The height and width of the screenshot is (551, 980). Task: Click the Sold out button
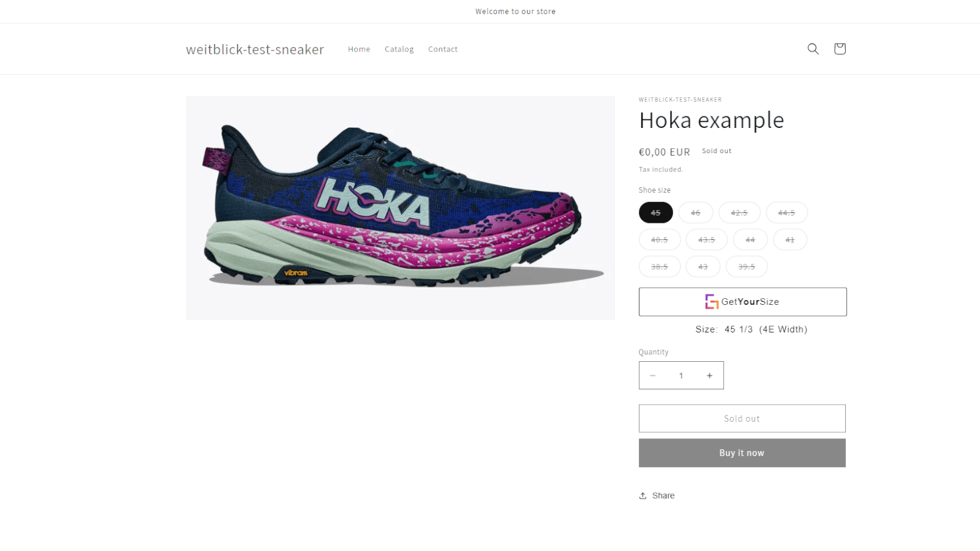tap(742, 418)
